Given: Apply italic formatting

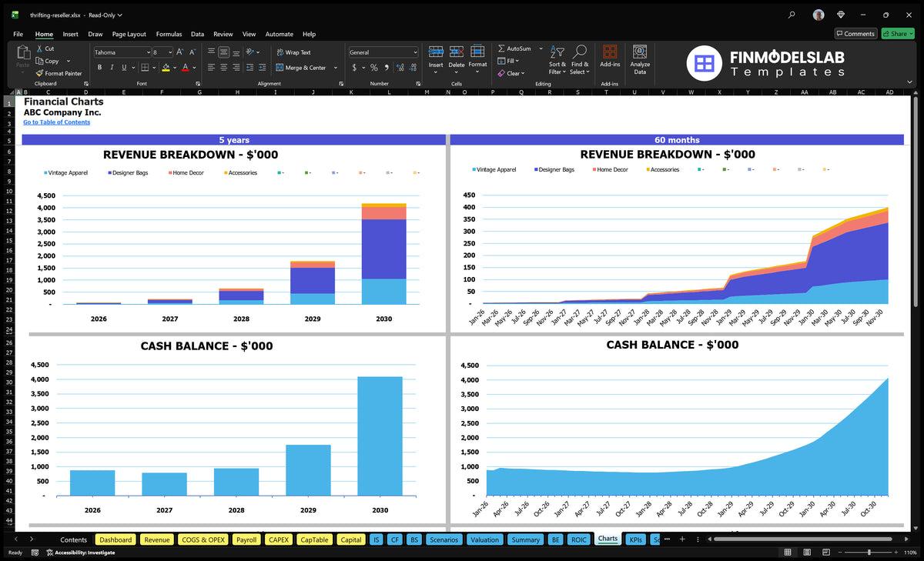Looking at the screenshot, I should point(112,68).
